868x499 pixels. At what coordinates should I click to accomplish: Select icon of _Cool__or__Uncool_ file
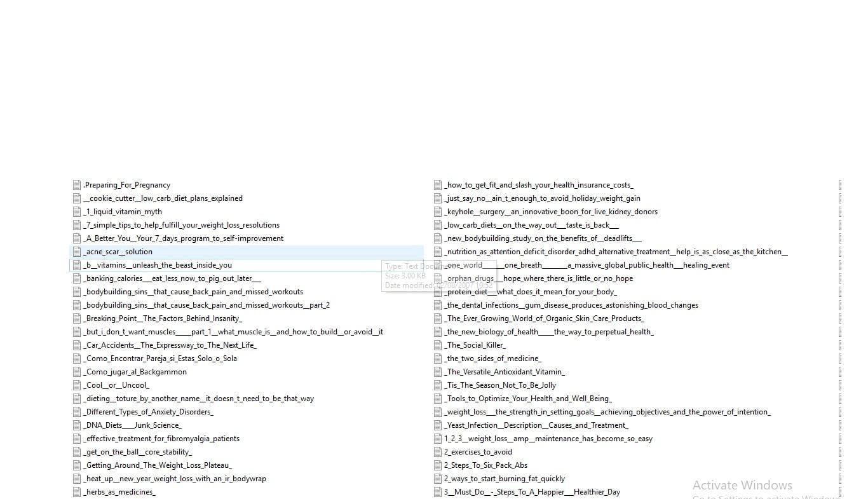tap(77, 385)
